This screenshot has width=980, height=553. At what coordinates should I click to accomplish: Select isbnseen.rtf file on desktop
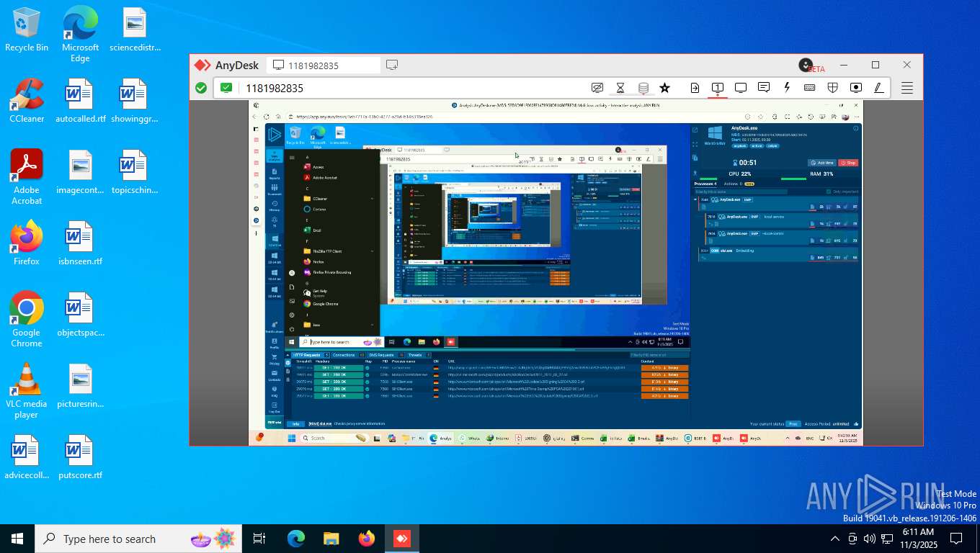click(x=80, y=243)
